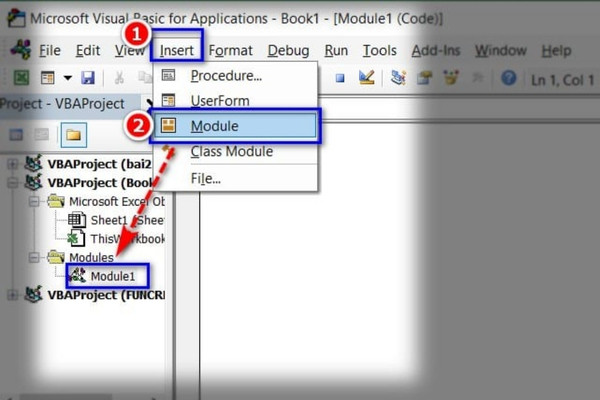Click the Toolbox icon in the toolbar
This screenshot has height=400, width=600.
coord(478,78)
